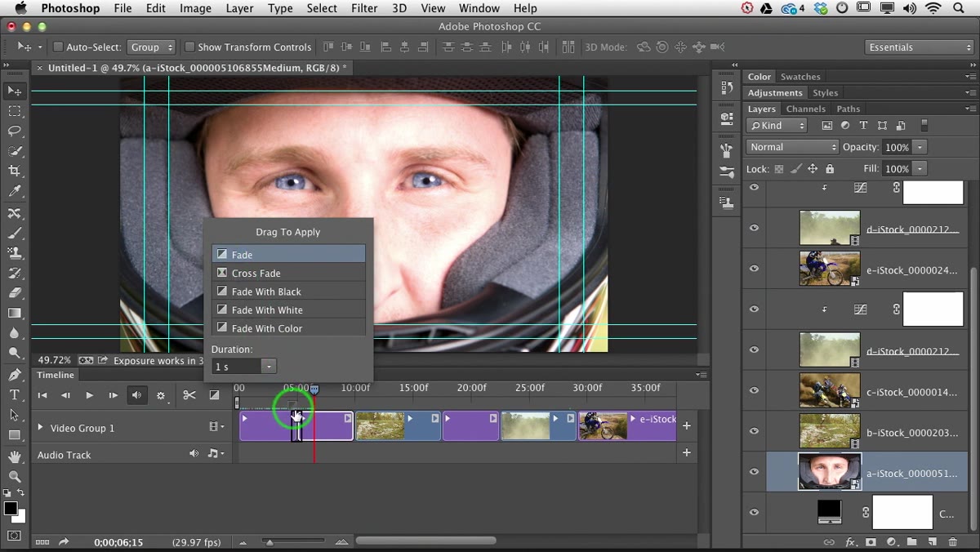
Task: Toggle lock transparent pixels icon
Action: pos(778,169)
